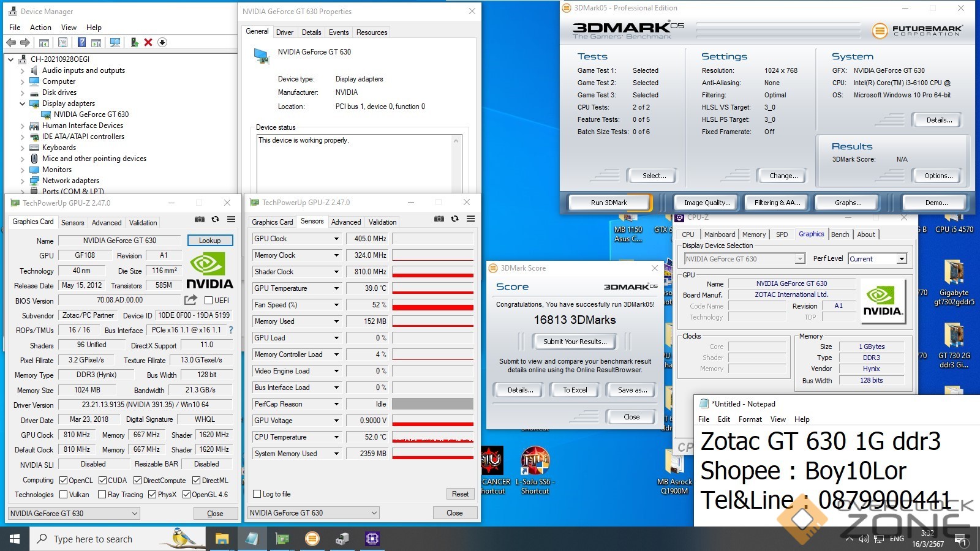Click the Run 3DMark button
Viewport: 980px width, 551px height.
coord(609,203)
